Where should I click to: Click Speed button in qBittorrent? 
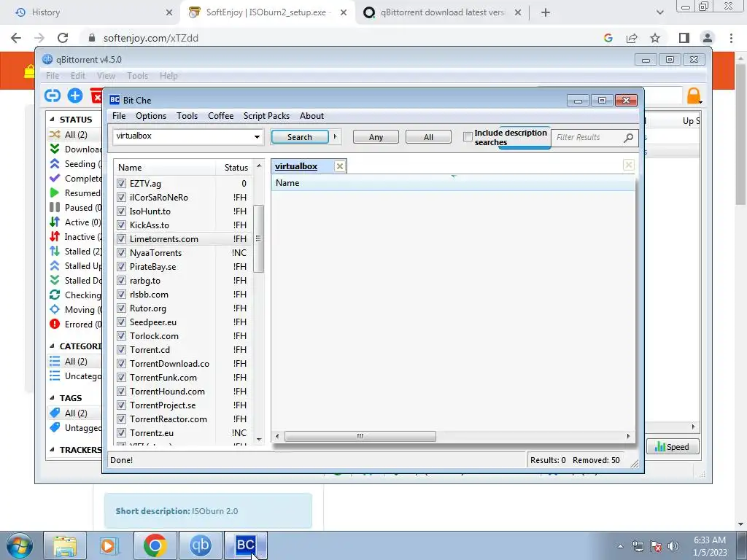pyautogui.click(x=672, y=447)
